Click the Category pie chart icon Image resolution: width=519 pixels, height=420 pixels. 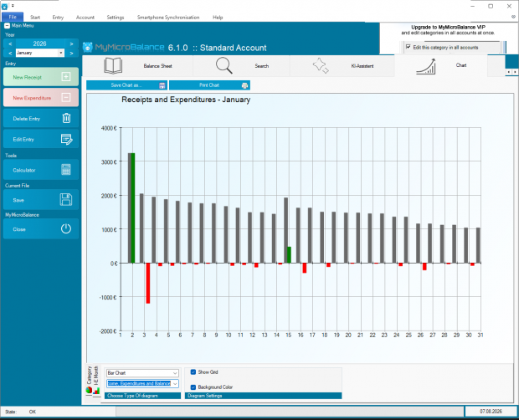pos(89,391)
